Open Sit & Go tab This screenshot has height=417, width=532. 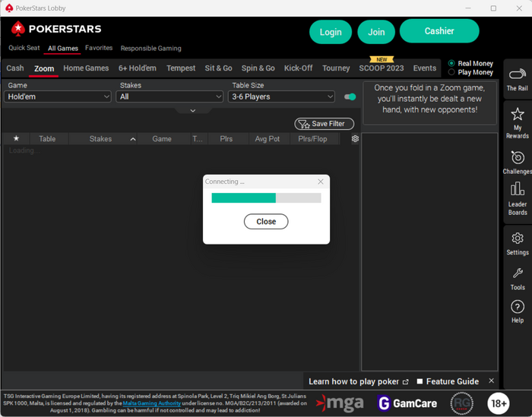coord(219,68)
